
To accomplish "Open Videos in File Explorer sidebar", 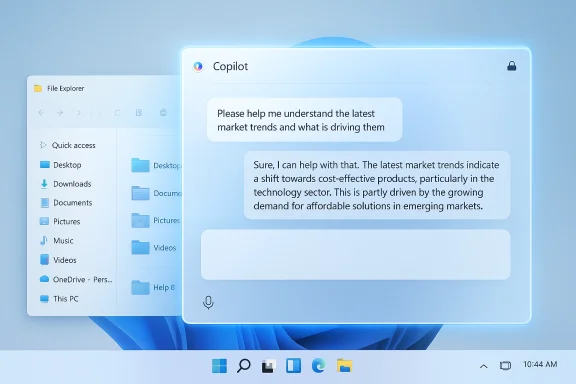I will (x=58, y=260).
